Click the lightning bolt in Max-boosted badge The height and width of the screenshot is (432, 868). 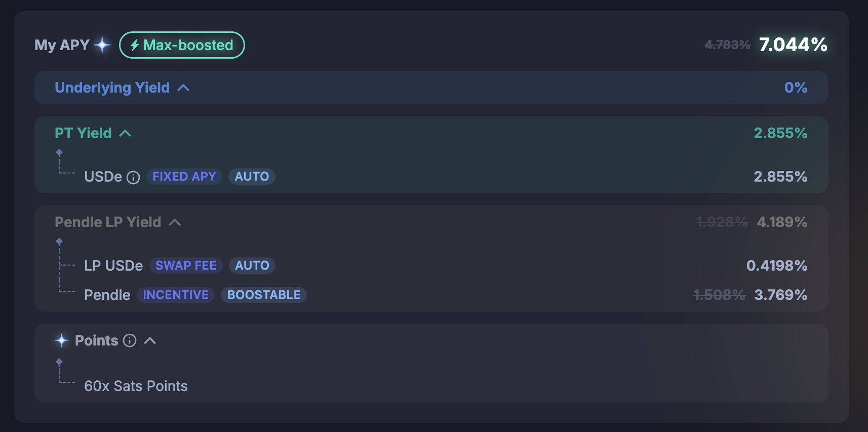[135, 46]
